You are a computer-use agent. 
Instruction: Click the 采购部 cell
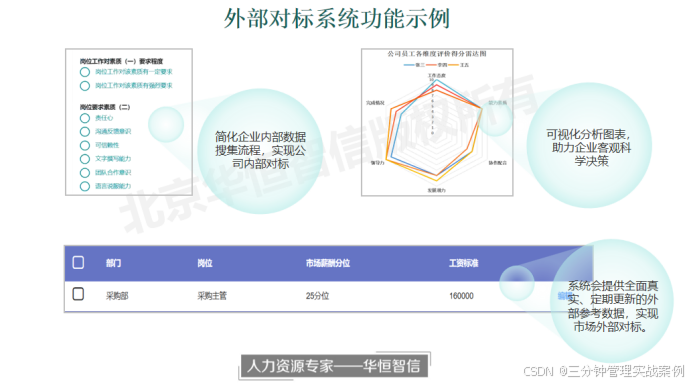click(117, 296)
